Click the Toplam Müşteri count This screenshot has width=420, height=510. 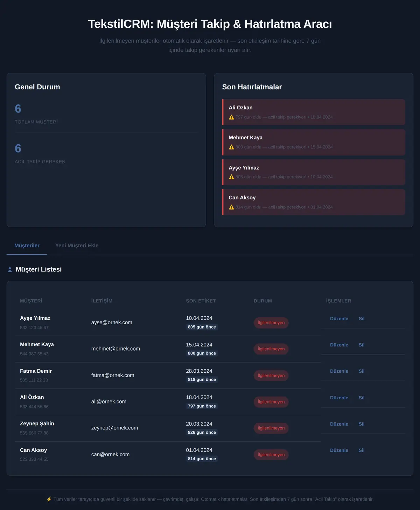(x=18, y=109)
